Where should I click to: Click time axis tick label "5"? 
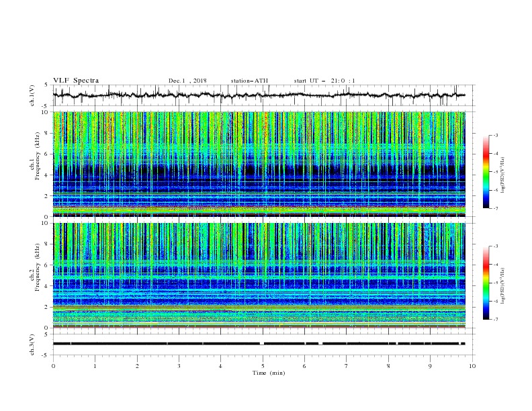point(263,366)
